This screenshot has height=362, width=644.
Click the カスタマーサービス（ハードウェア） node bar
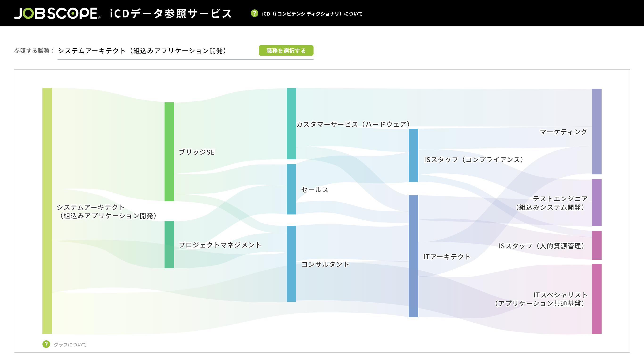pos(291,124)
